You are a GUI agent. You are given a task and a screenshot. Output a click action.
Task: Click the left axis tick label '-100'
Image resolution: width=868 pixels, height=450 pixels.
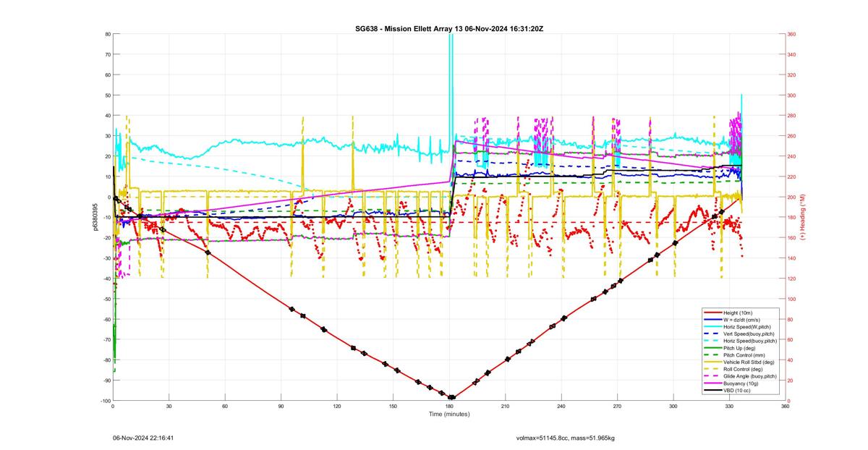coord(104,401)
